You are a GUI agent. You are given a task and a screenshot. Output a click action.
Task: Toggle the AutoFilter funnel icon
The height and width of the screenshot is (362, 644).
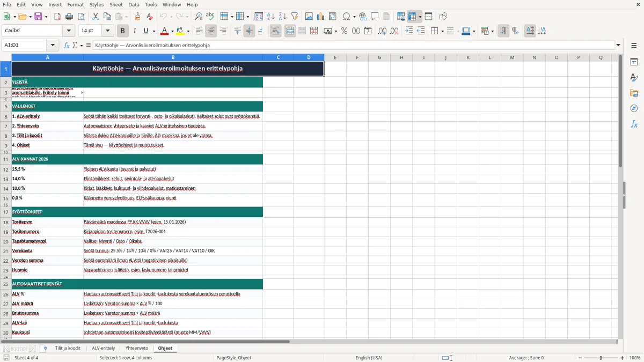point(294,17)
